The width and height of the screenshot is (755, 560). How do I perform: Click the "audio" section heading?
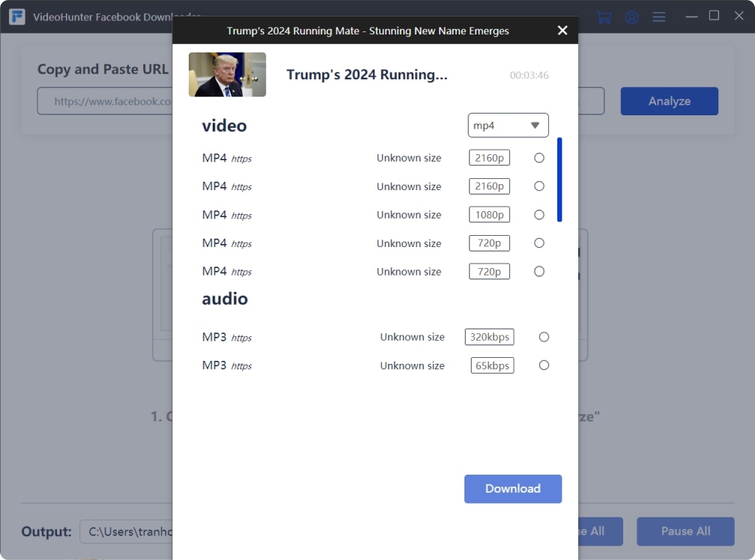point(225,299)
